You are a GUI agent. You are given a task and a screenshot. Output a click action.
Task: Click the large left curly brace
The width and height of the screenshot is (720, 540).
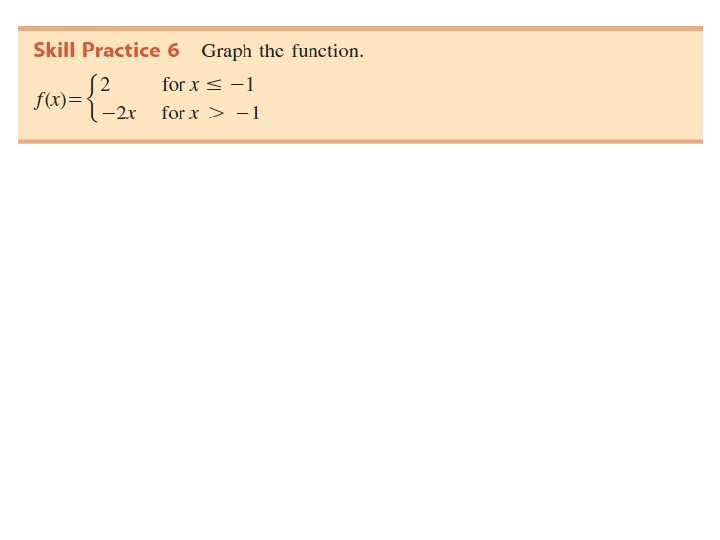click(92, 99)
